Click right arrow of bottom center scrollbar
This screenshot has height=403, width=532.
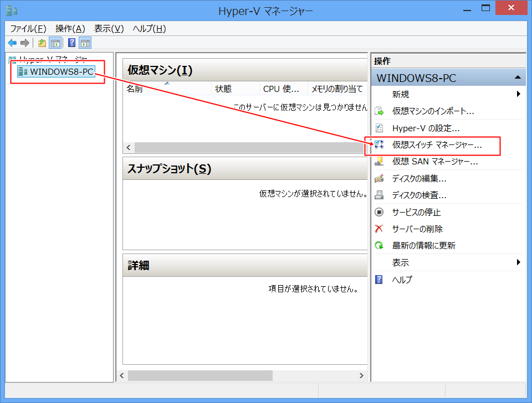point(361,375)
